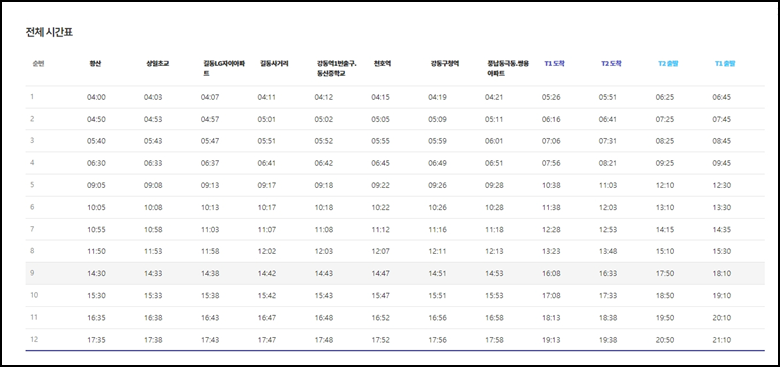Click T1 arrival time 07:56
The height and width of the screenshot is (367, 780).
pos(551,163)
